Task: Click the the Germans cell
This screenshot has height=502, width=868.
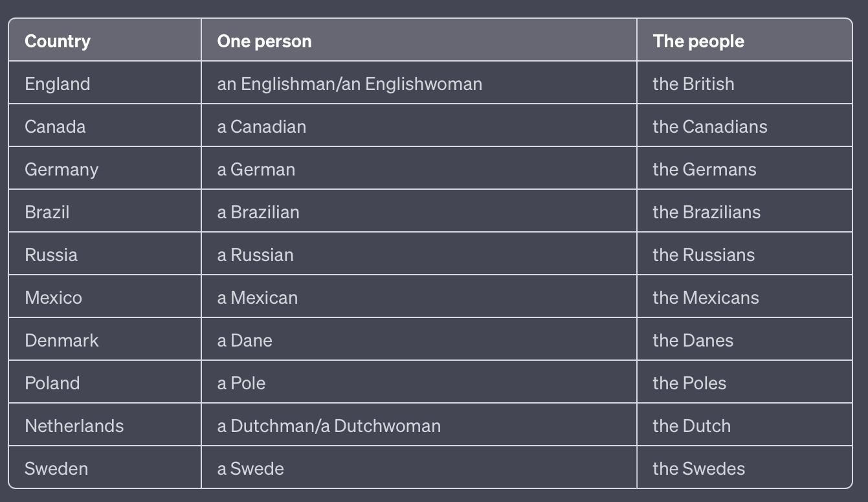Action: 744,168
